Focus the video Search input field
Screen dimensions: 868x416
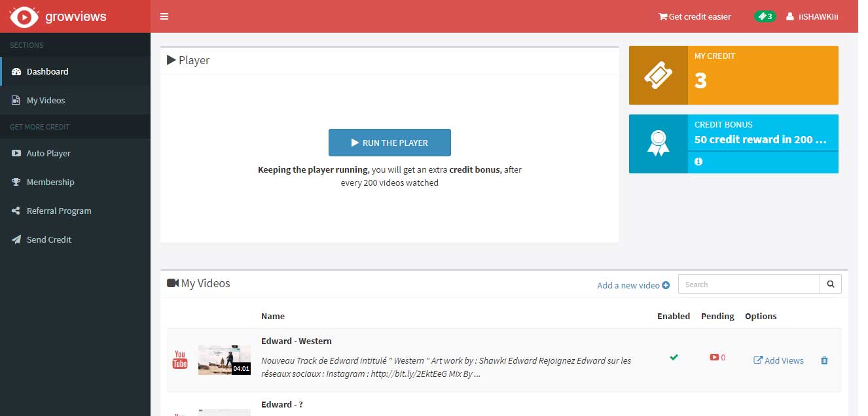(749, 284)
